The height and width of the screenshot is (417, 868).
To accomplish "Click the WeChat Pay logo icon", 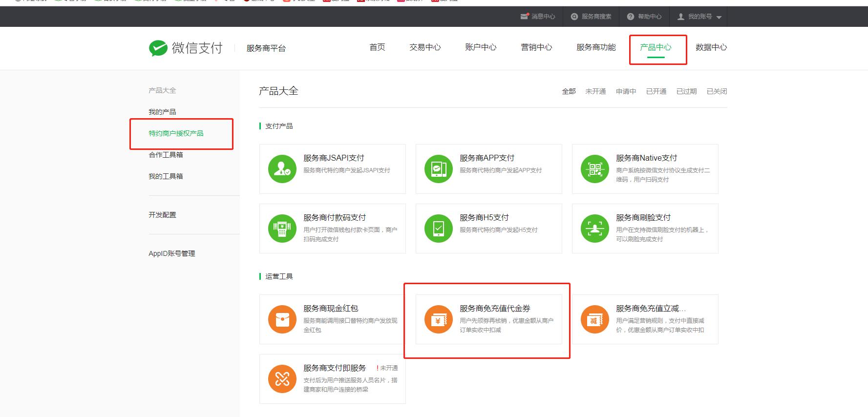I will coord(158,48).
